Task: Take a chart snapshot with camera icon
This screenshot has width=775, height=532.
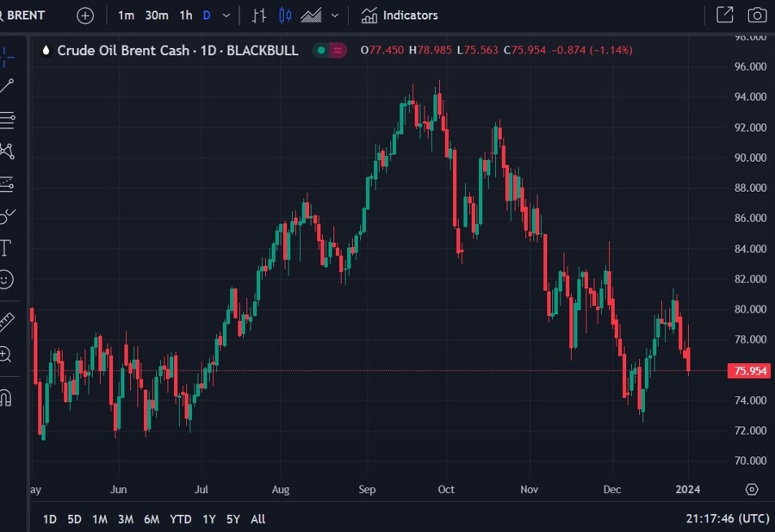Action: [757, 15]
